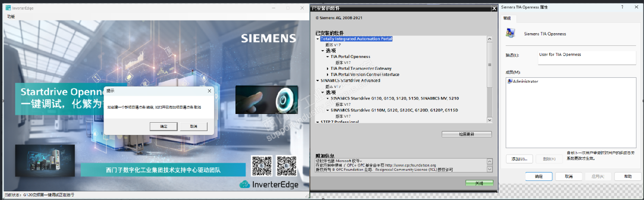Switch to the 常规 tab
Screen dimensions: 644x200
click(507, 18)
